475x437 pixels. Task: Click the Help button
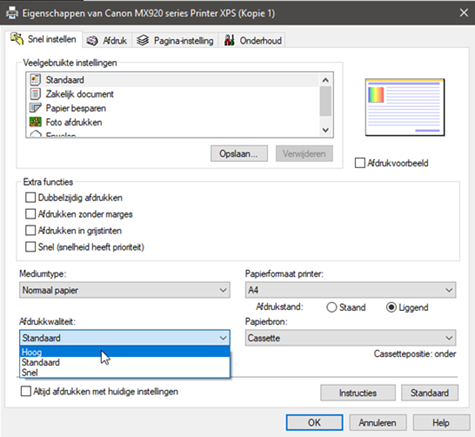441,423
